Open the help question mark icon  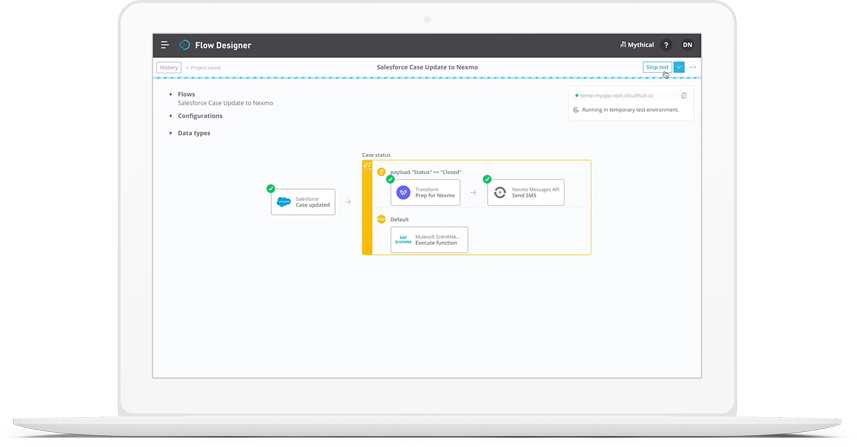[x=666, y=45]
